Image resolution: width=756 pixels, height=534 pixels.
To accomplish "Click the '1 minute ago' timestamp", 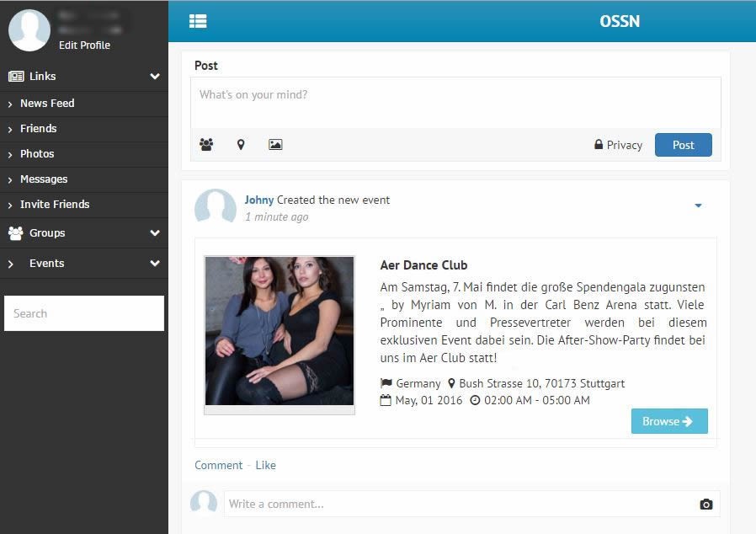I will [x=277, y=217].
